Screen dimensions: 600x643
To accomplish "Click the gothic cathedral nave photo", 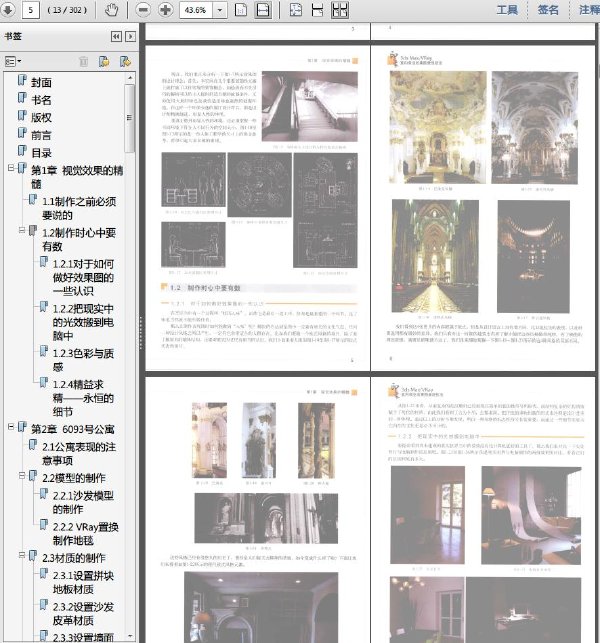I will (x=435, y=256).
